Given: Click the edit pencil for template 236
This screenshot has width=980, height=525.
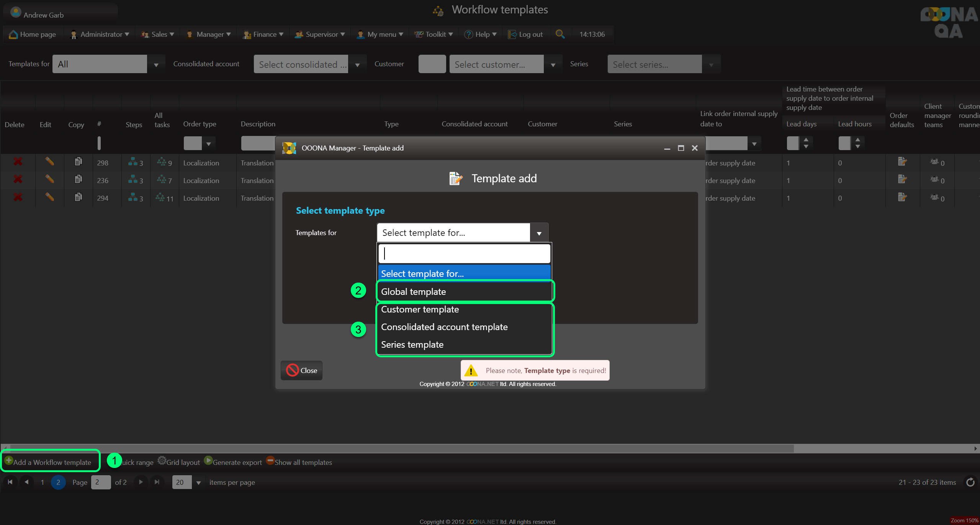Looking at the screenshot, I should pyautogui.click(x=49, y=179).
